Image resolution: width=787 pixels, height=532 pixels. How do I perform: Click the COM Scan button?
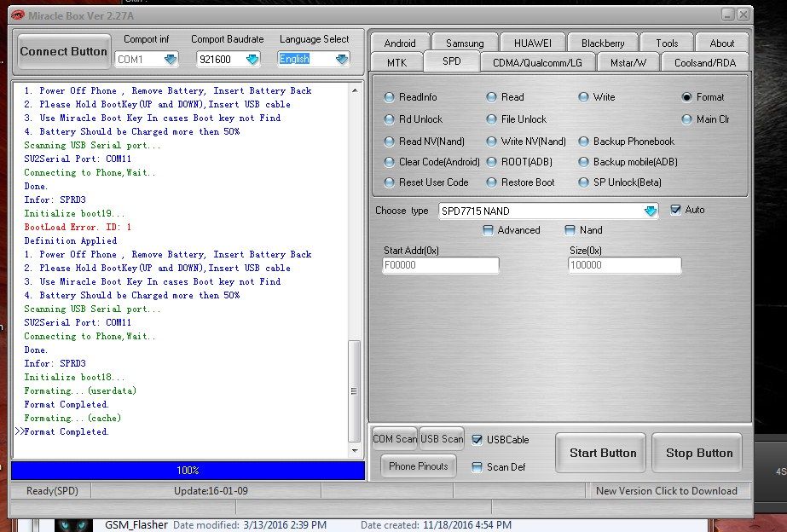[x=395, y=439]
